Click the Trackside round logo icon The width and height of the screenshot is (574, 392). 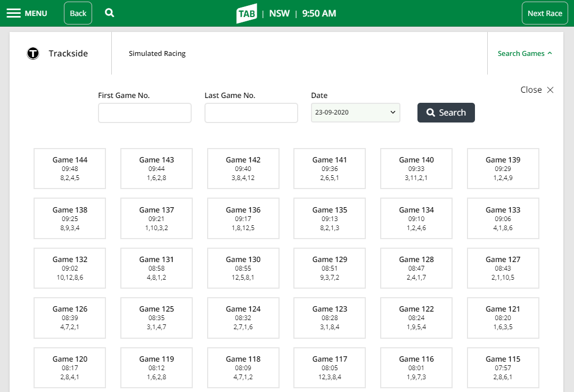33,53
